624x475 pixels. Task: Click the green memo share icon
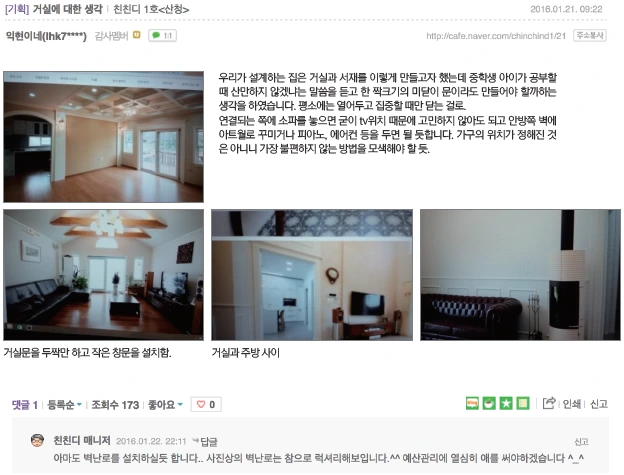click(x=523, y=403)
